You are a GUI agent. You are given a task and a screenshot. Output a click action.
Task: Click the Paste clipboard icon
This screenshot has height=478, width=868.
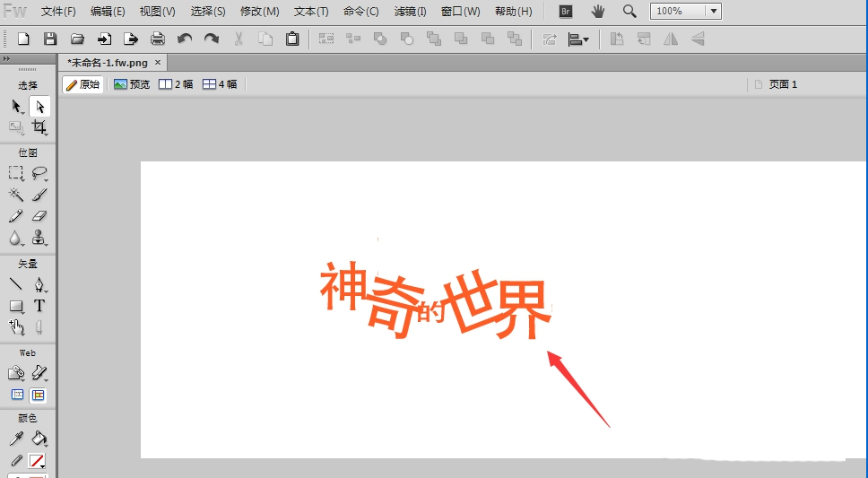[x=292, y=39]
